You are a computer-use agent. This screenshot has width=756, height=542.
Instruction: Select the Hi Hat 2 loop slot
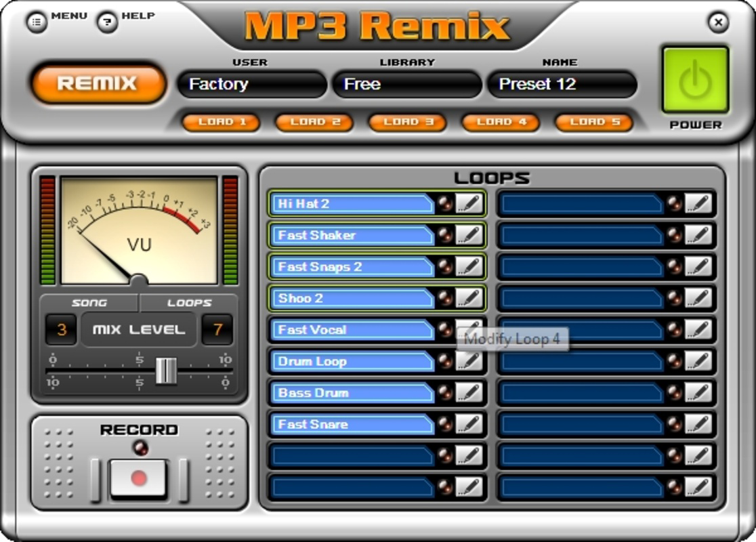(x=352, y=203)
